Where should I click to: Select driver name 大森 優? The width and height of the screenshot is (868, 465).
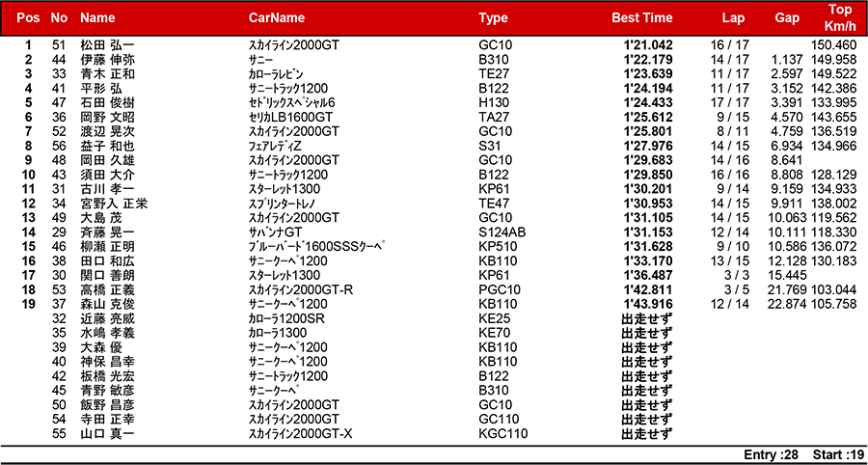point(101,347)
